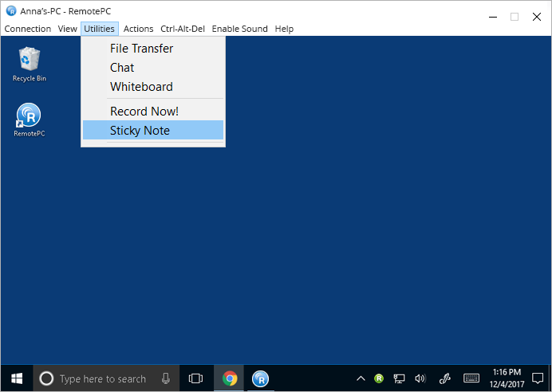Open Task View on remote taskbar
This screenshot has width=552, height=392.
(195, 378)
